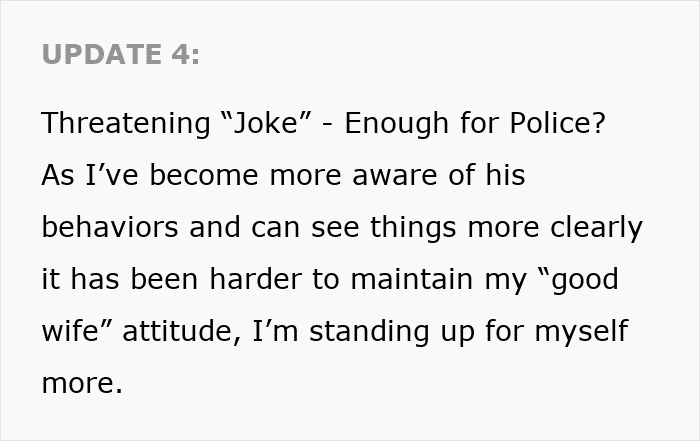The height and width of the screenshot is (441, 700).
Task: Click the word Police?
Action: point(558,122)
